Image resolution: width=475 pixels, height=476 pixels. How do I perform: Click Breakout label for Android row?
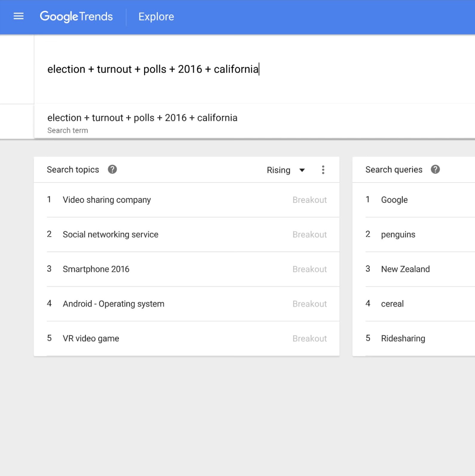309,304
